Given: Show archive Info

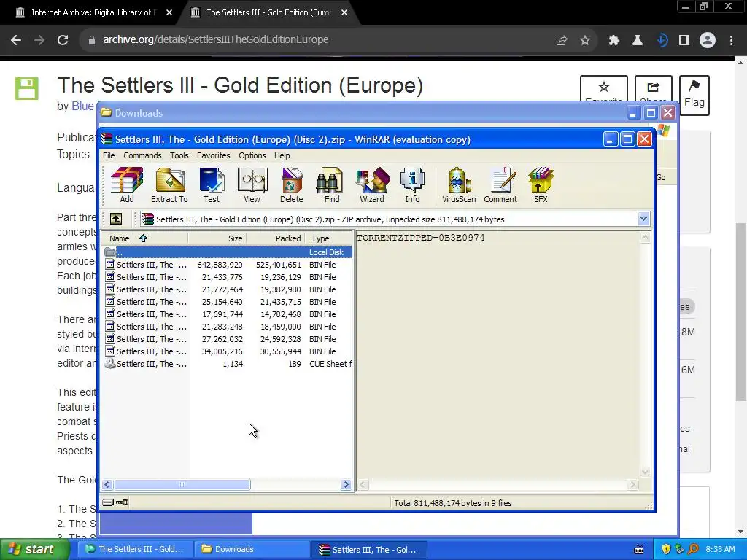Looking at the screenshot, I should [413, 185].
